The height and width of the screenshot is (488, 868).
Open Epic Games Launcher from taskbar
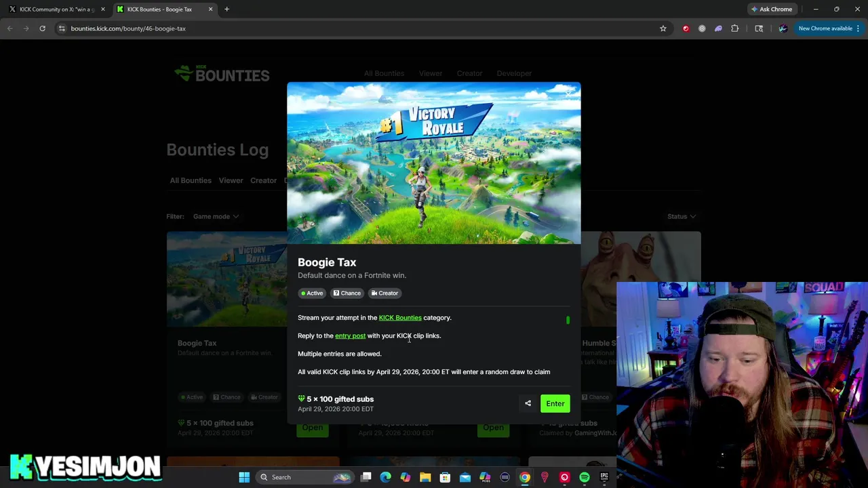(x=604, y=477)
